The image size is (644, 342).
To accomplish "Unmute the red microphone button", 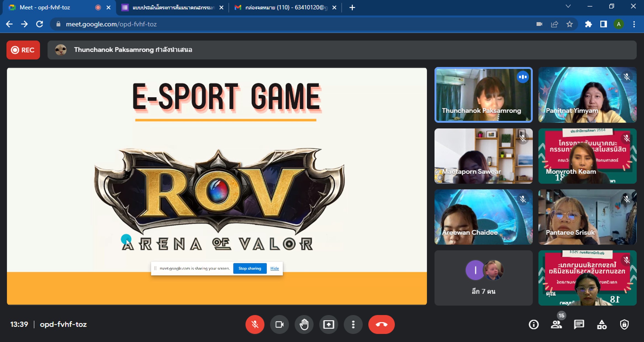I will [x=255, y=324].
